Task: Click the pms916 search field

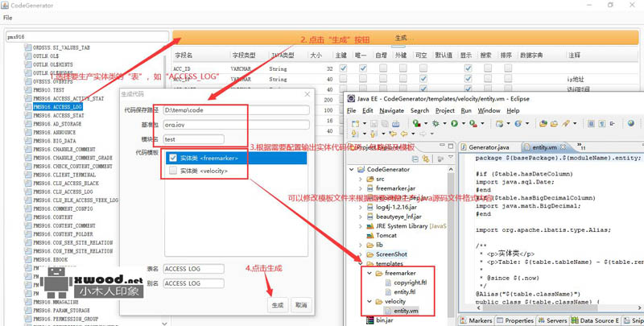Action: (x=88, y=36)
